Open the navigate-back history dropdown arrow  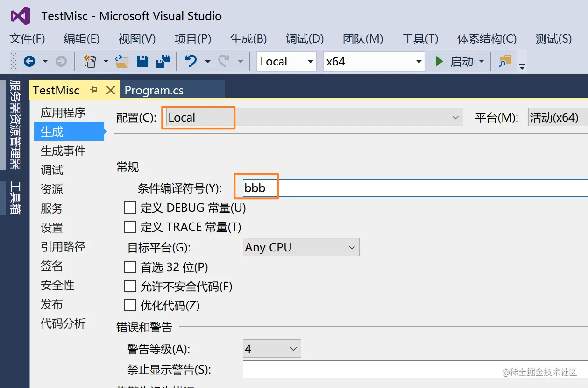[x=45, y=61]
